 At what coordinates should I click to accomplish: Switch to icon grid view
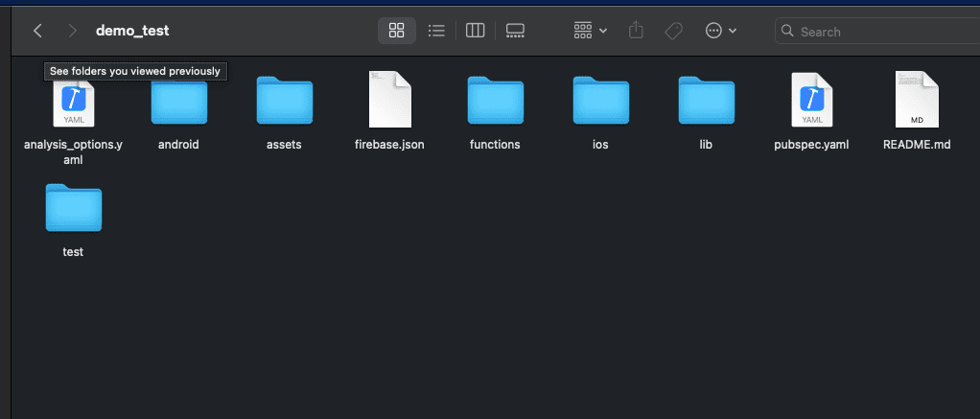pyautogui.click(x=396, y=31)
